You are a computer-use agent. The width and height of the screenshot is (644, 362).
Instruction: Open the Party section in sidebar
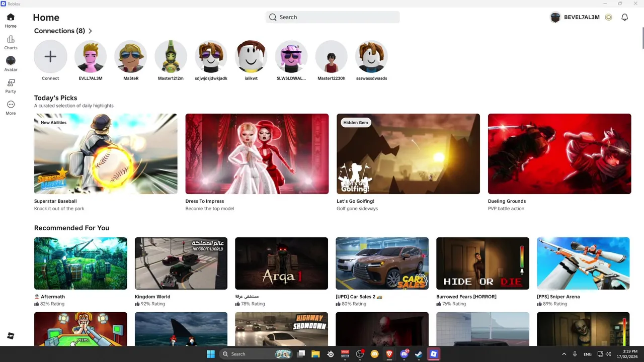tap(11, 86)
